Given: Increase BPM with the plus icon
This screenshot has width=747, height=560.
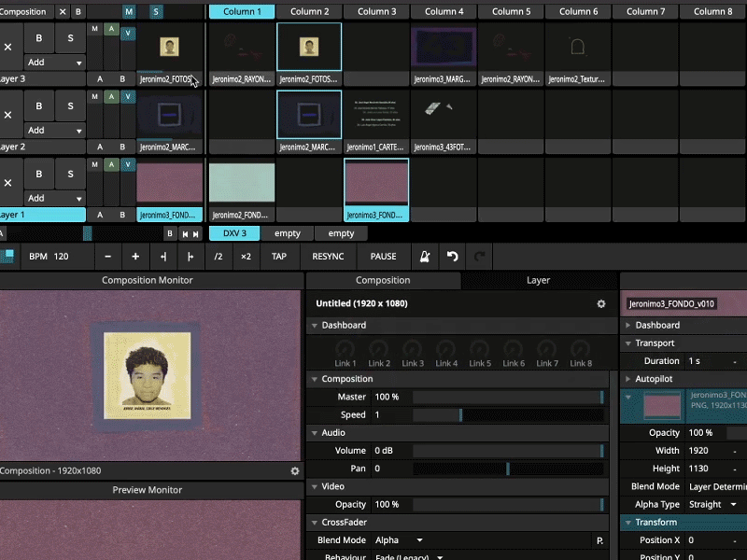Looking at the screenshot, I should click(135, 257).
